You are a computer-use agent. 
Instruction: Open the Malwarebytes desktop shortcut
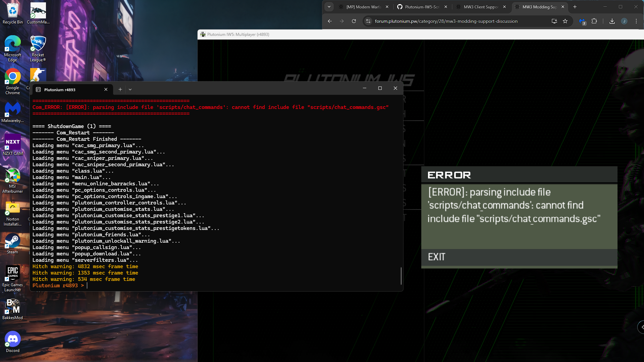click(12, 112)
